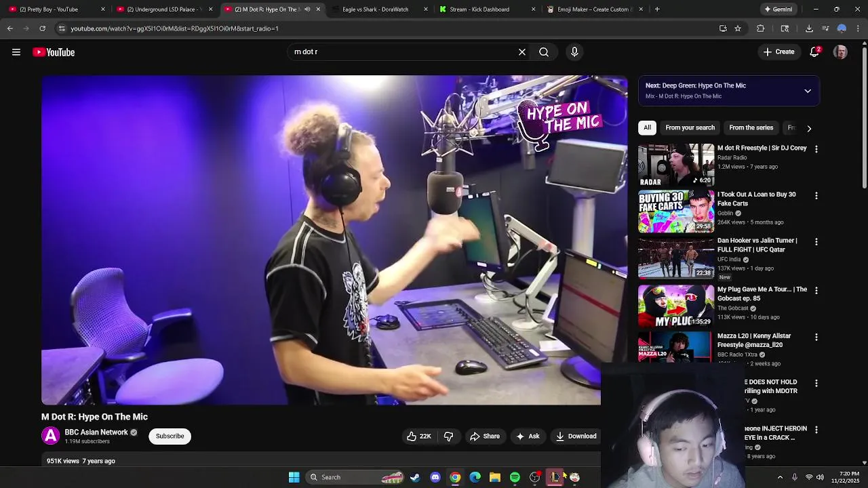Open Chrome three-dot menu
The image size is (868, 488).
pyautogui.click(x=858, y=28)
